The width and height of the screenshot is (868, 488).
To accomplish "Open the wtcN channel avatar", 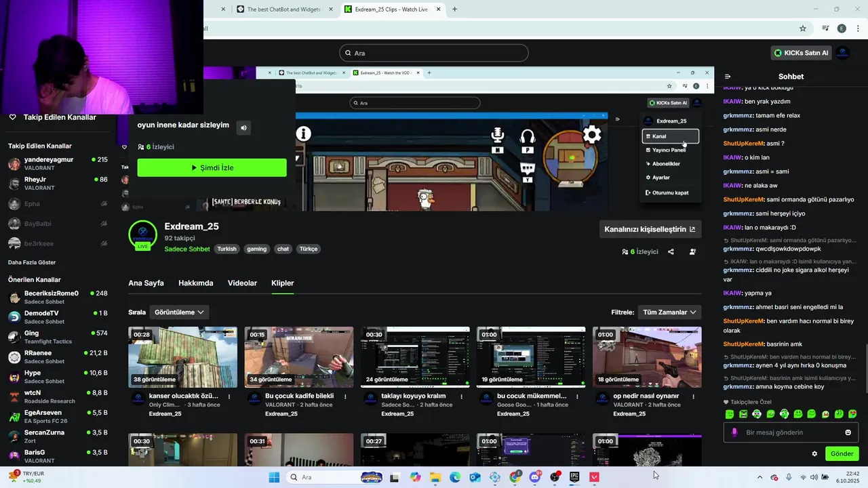I will click(14, 396).
